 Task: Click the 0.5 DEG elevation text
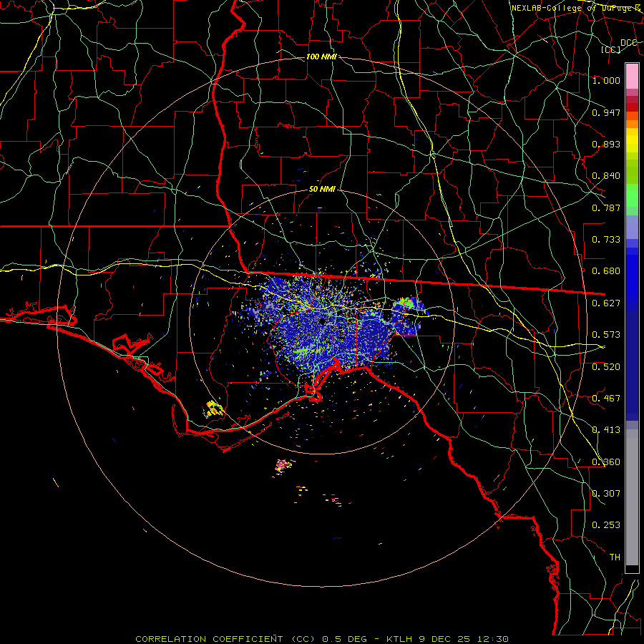tap(344, 639)
